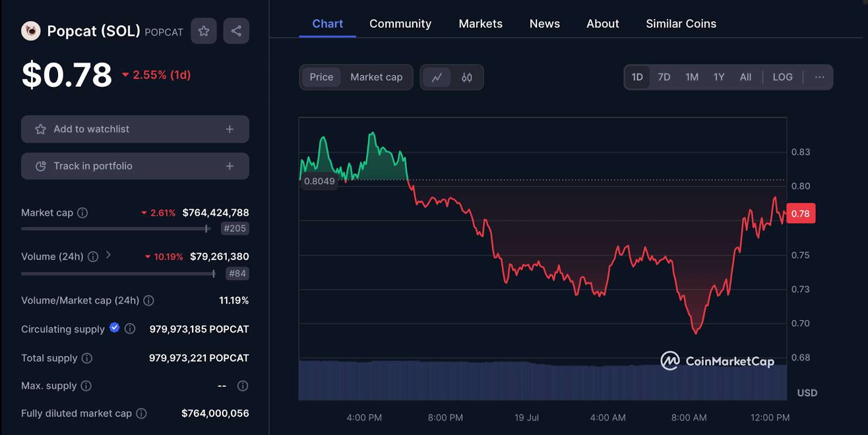Click the volume rank progress bar
868x435 pixels.
pos(118,274)
